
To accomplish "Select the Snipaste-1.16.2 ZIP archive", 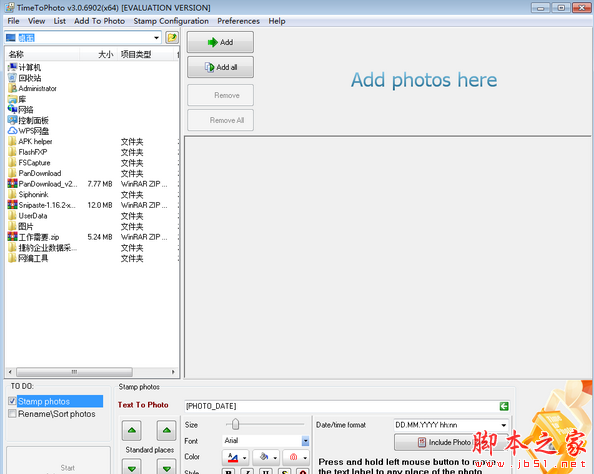I will tap(42, 205).
